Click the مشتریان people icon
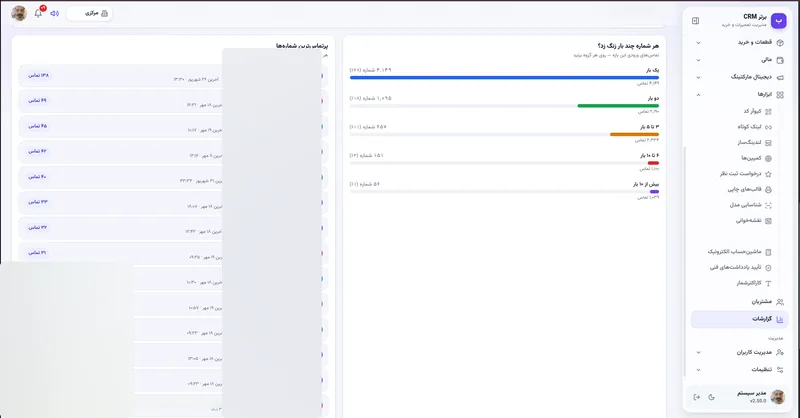 [780, 302]
